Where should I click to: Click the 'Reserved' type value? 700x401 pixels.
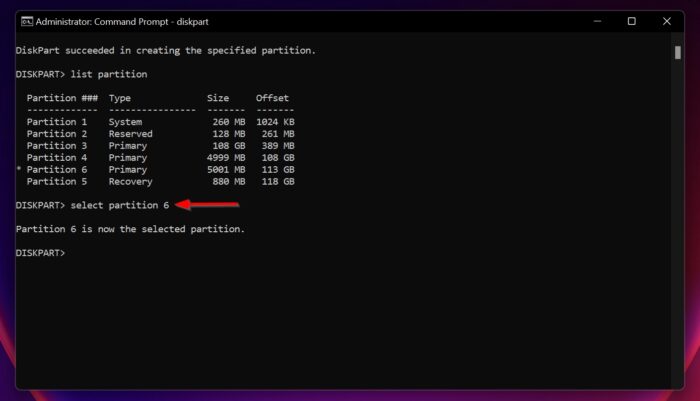click(131, 134)
